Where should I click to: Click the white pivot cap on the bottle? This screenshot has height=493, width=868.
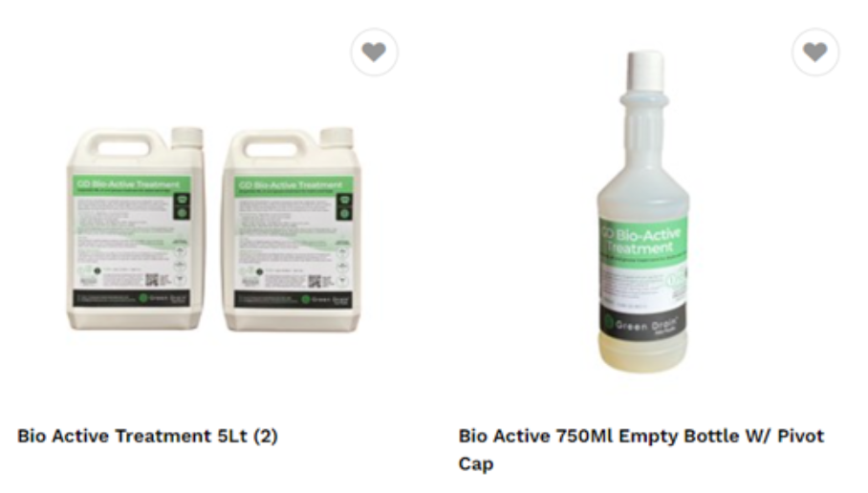pyautogui.click(x=645, y=71)
